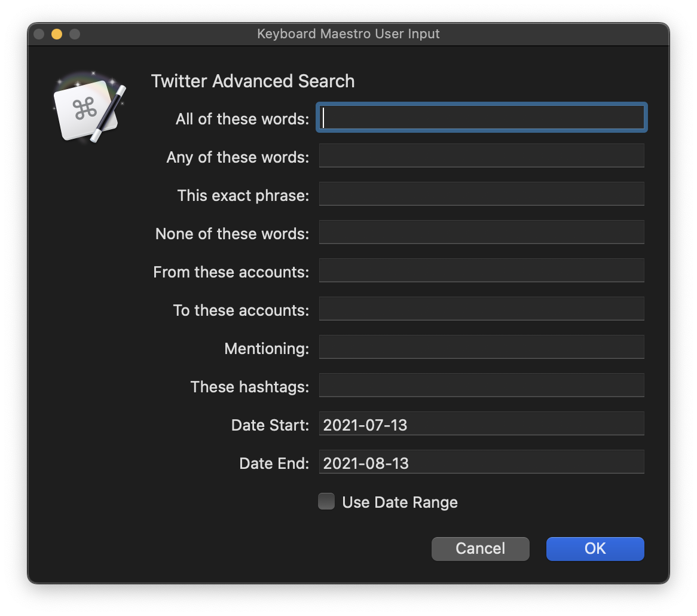Click the Keyboard Maestro app icon
697x616 pixels.
[x=89, y=108]
